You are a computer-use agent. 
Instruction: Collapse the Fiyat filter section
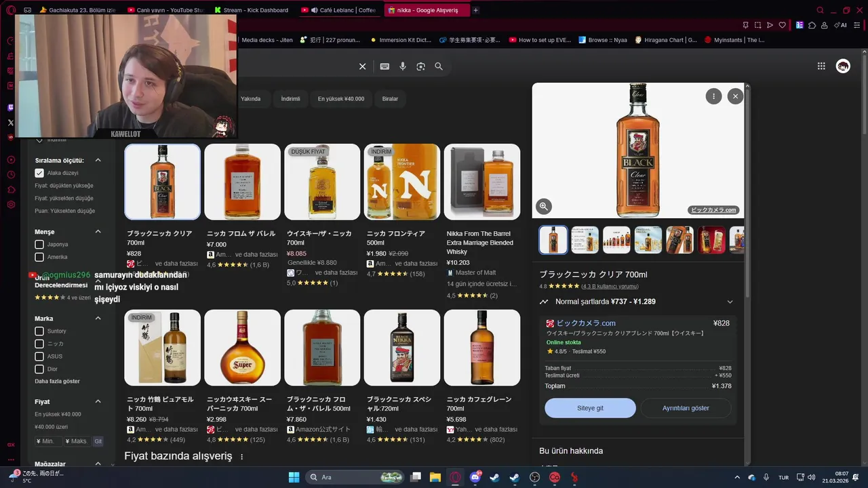click(98, 402)
